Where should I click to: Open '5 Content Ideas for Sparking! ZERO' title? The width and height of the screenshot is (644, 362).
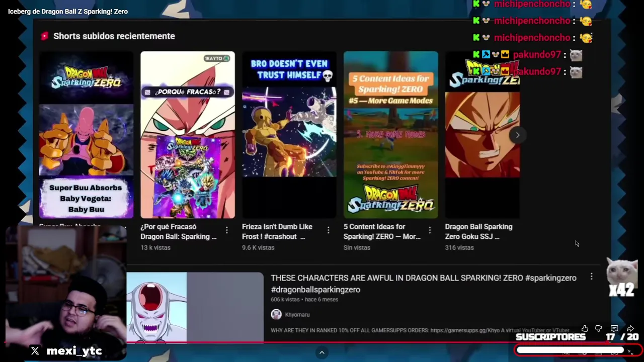[x=382, y=232]
